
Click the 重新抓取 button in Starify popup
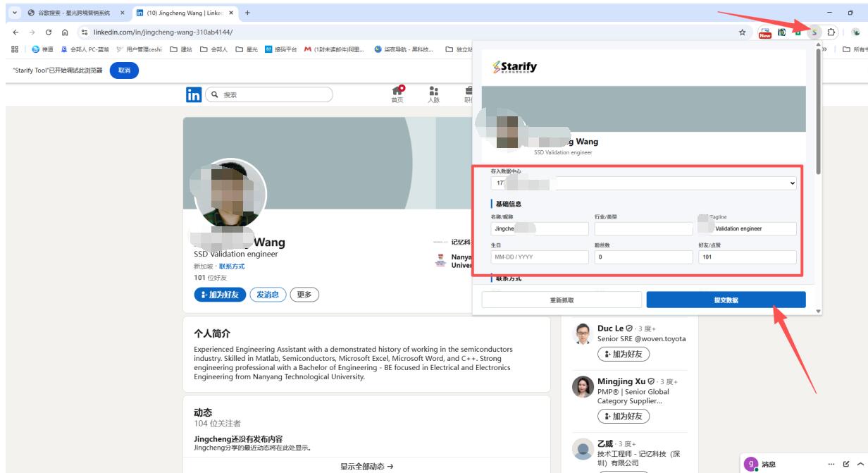560,300
